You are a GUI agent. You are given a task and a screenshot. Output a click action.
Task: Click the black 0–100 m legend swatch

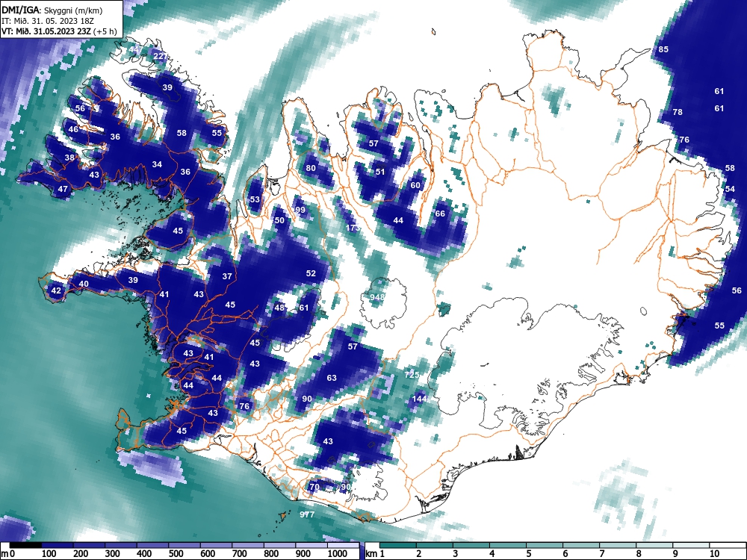[25, 545]
